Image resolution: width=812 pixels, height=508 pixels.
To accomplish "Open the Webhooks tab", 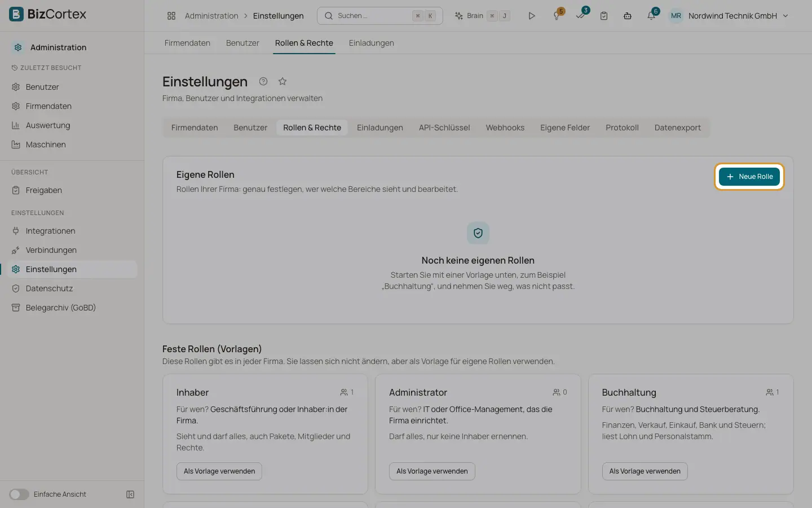I will [x=505, y=128].
